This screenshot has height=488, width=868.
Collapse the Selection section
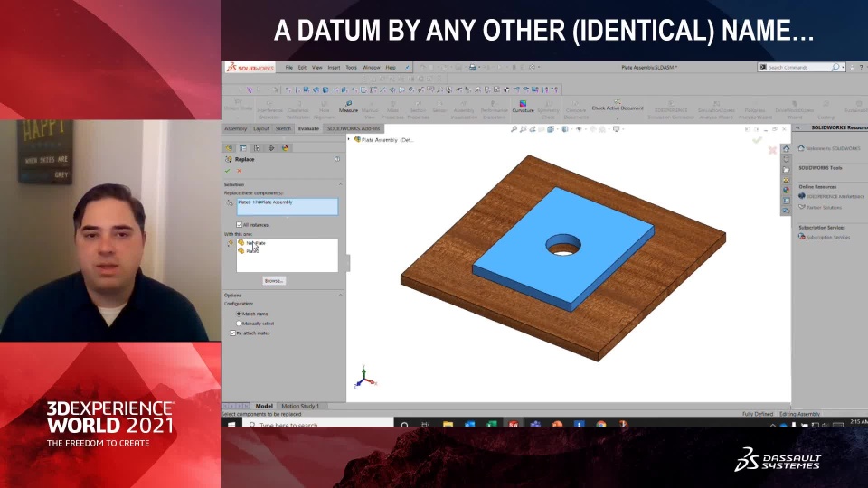point(341,184)
